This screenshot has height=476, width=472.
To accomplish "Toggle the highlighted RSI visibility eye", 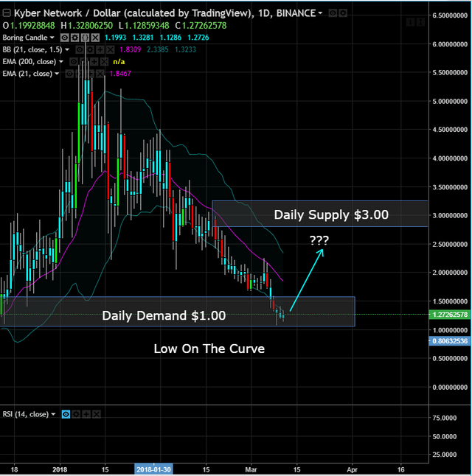I will click(66, 414).
